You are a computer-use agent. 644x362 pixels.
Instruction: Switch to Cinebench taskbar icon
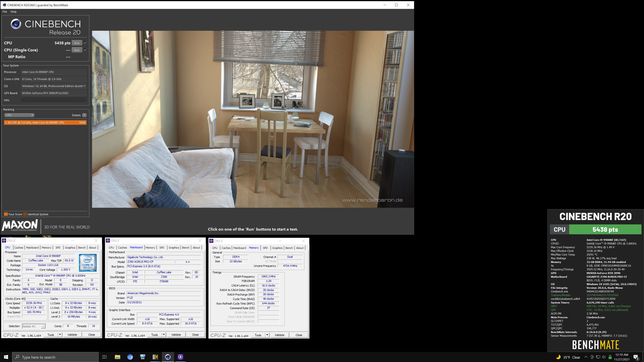click(168, 357)
